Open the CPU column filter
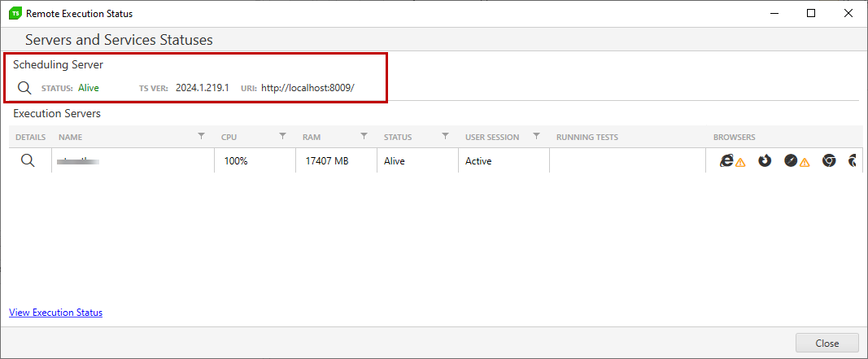This screenshot has width=868, height=359. point(283,136)
